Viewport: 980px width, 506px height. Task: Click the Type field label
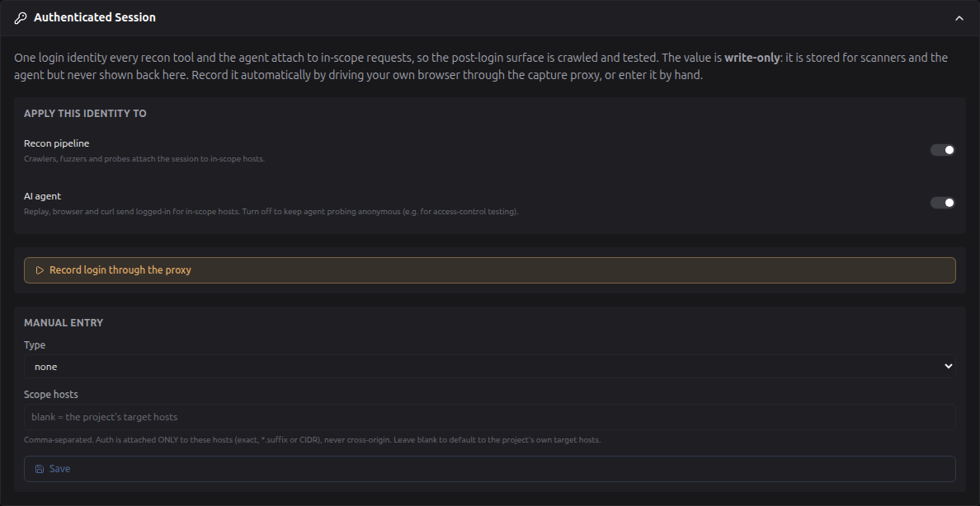[35, 344]
